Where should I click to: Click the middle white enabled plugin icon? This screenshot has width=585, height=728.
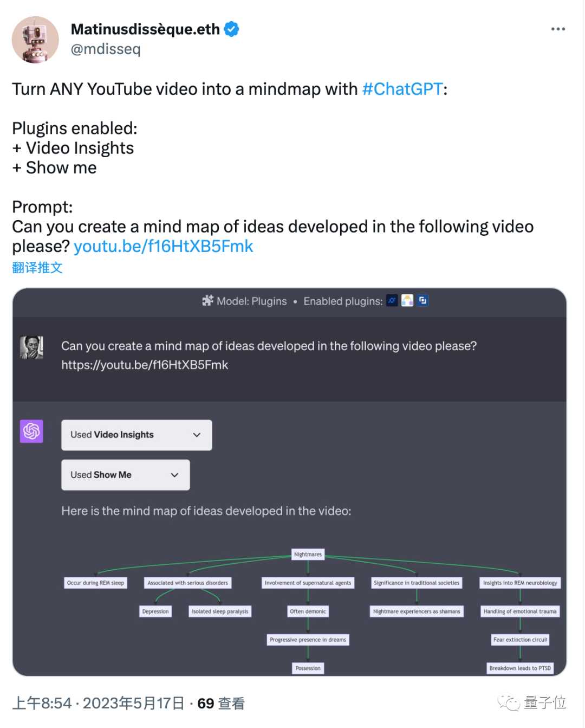pos(407,300)
